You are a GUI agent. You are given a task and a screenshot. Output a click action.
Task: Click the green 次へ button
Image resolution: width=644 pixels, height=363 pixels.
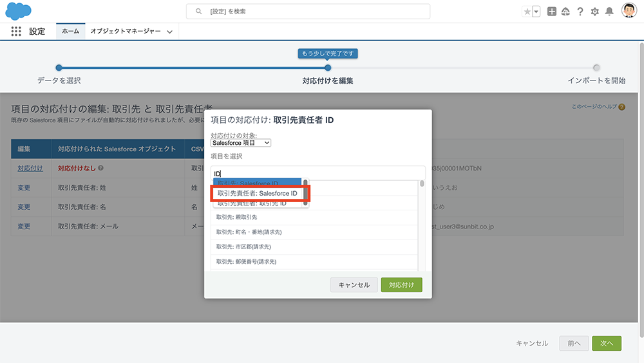click(607, 343)
